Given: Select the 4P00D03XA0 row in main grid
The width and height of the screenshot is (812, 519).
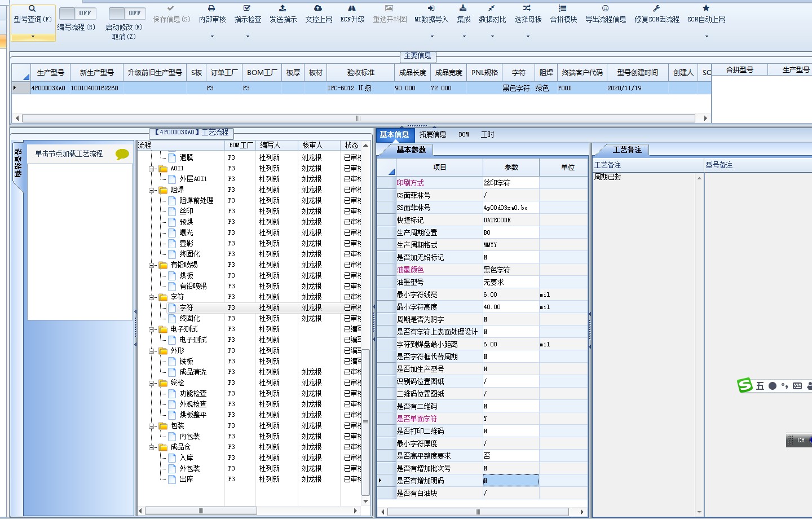Looking at the screenshot, I should point(361,88).
